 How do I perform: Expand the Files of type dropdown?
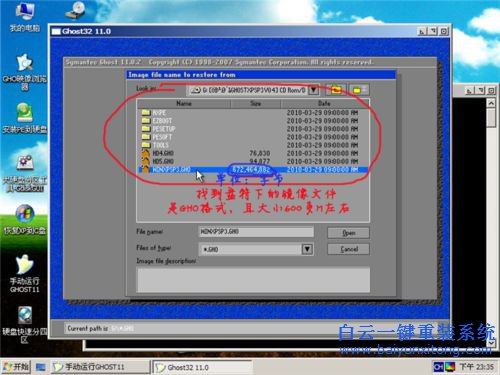pos(307,249)
